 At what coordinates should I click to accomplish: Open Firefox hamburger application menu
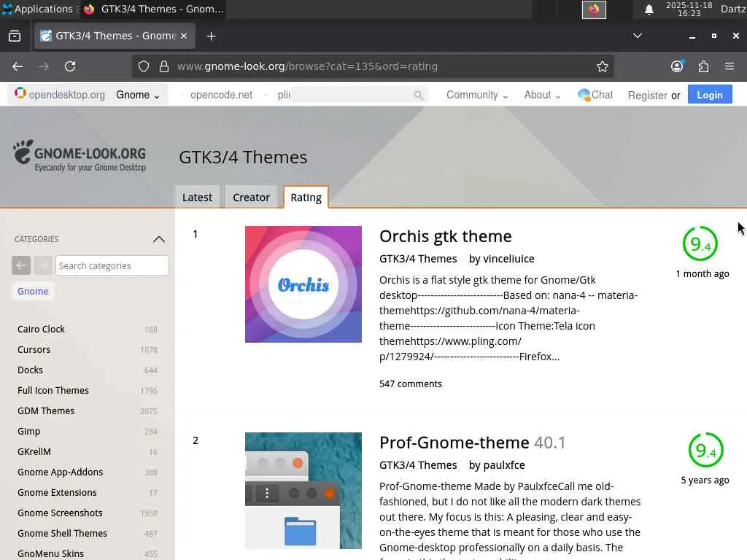(729, 66)
